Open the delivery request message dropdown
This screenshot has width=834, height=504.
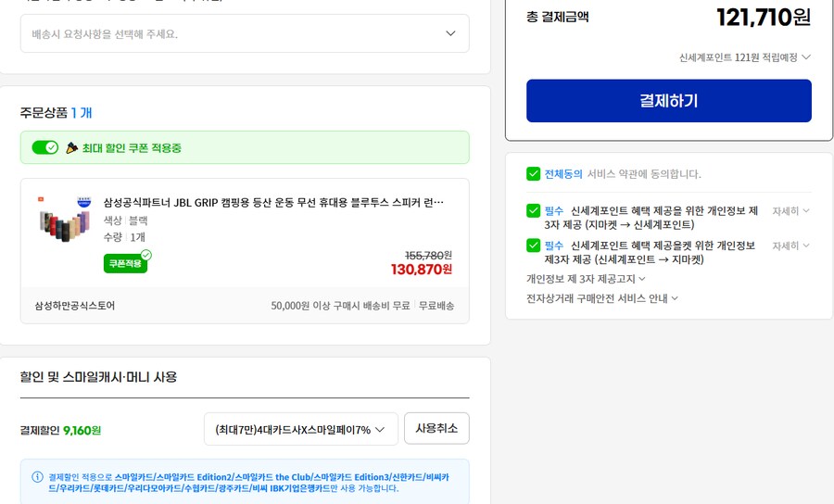[x=245, y=33]
